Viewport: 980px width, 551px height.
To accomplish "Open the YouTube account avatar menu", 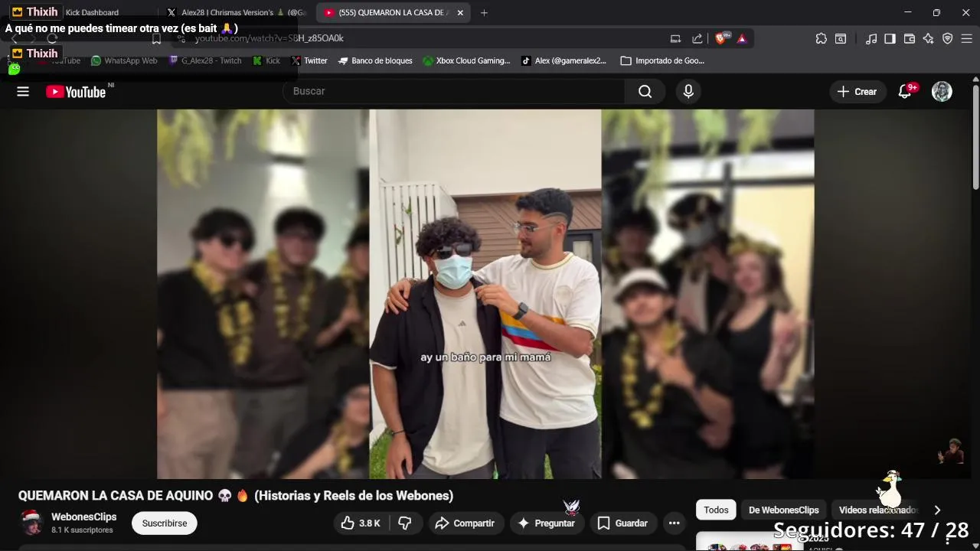I will tap(942, 92).
